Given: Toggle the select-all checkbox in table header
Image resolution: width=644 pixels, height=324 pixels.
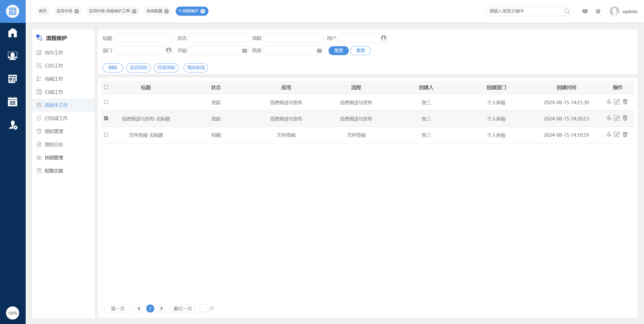Looking at the screenshot, I should point(106,87).
